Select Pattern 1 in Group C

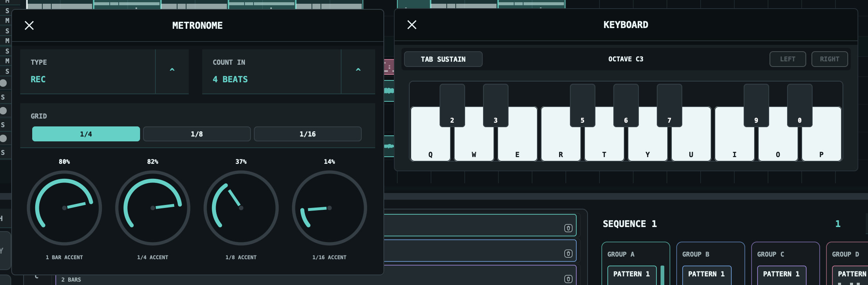pos(782,275)
